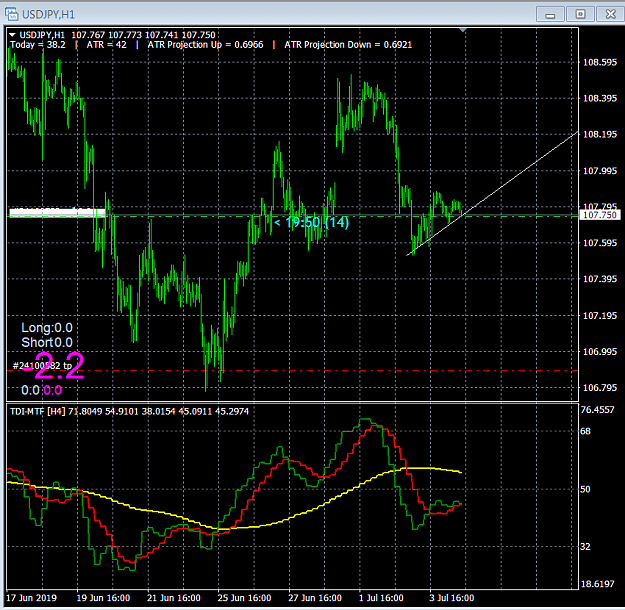The width and height of the screenshot is (625, 610).
Task: Click the indicator scale value 76.4557
Action: coord(597,410)
